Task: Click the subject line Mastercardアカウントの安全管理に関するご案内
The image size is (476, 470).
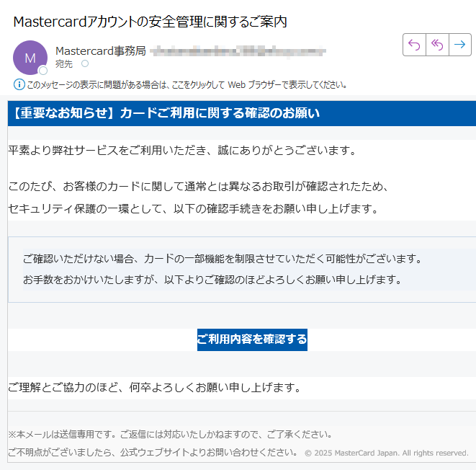Action: 151,22
